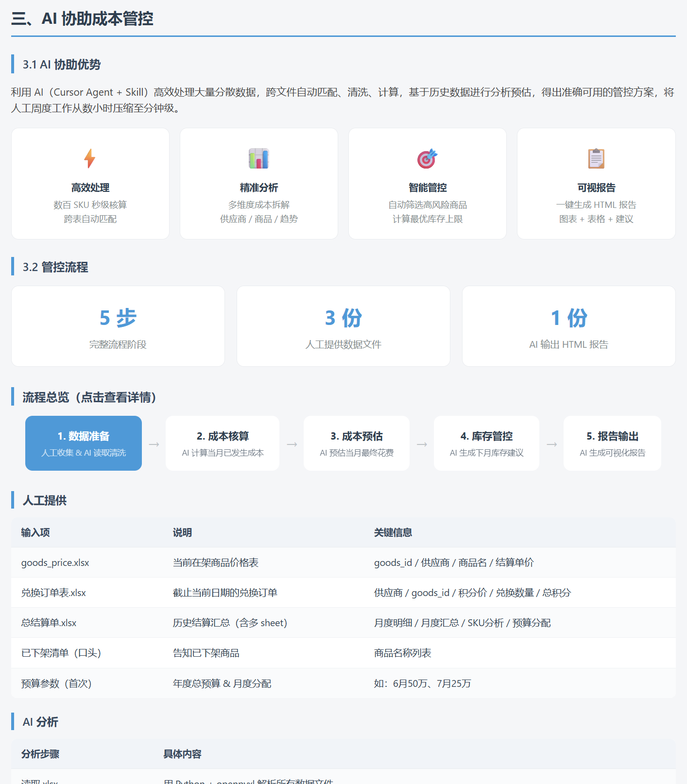Viewport: 687px width, 784px height.
Task: Click the lightning bolt icon for 高效处理
Action: [x=90, y=158]
